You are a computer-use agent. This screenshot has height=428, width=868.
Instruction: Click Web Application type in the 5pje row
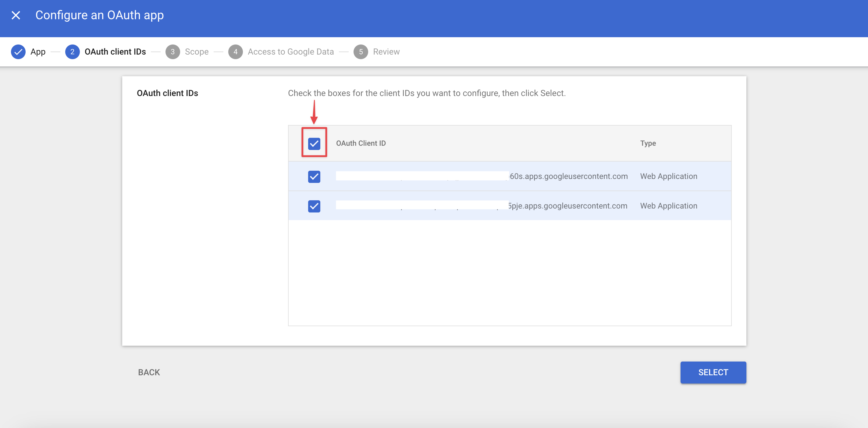[668, 206]
